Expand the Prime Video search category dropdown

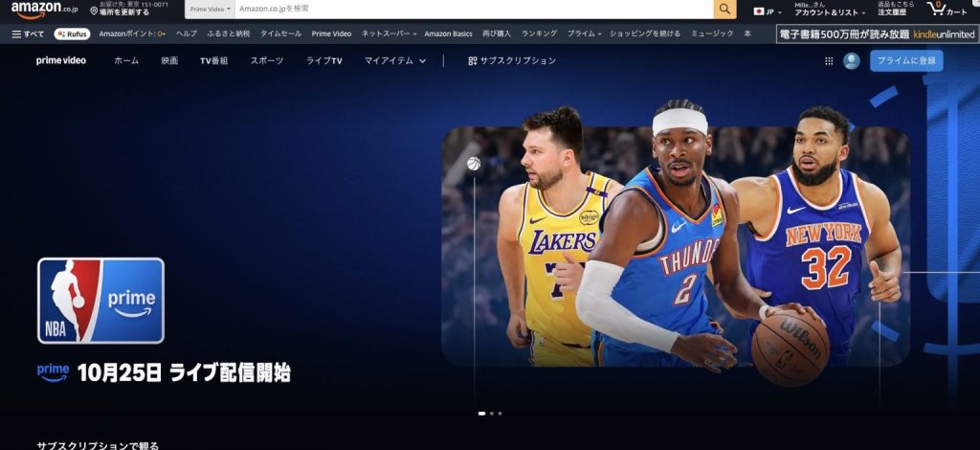pos(210,10)
